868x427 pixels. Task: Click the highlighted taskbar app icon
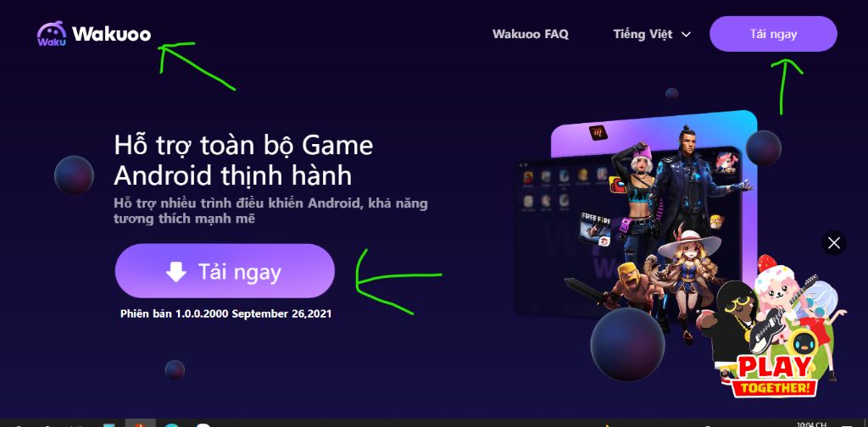[140, 423]
